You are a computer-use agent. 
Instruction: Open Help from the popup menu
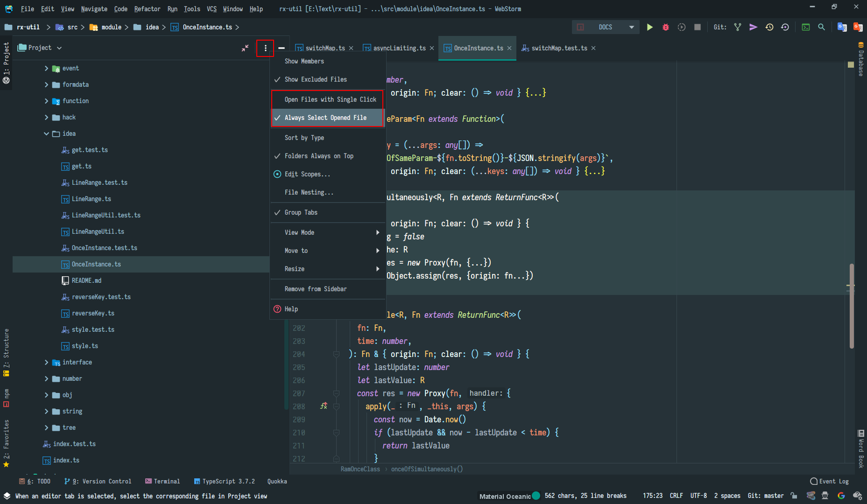328,309
